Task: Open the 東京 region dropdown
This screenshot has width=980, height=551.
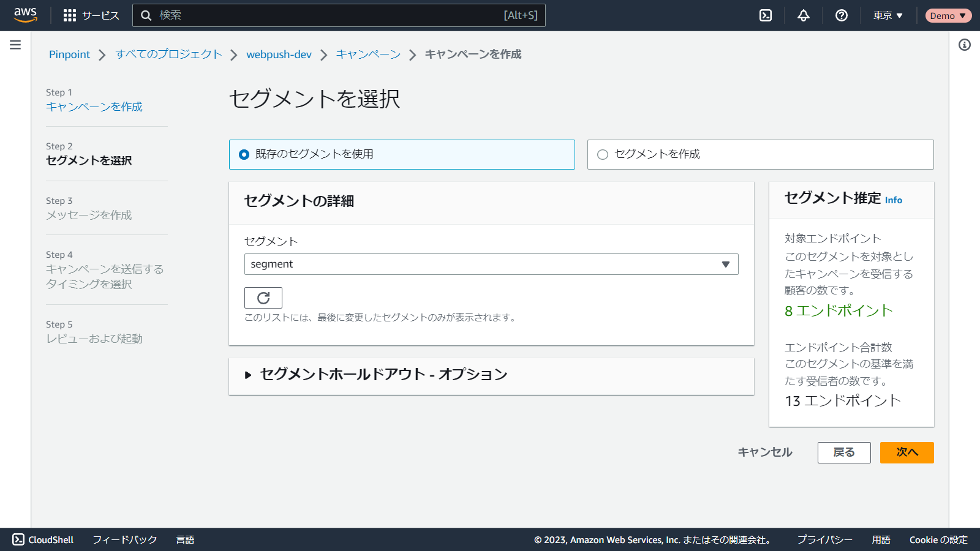Action: tap(888, 15)
